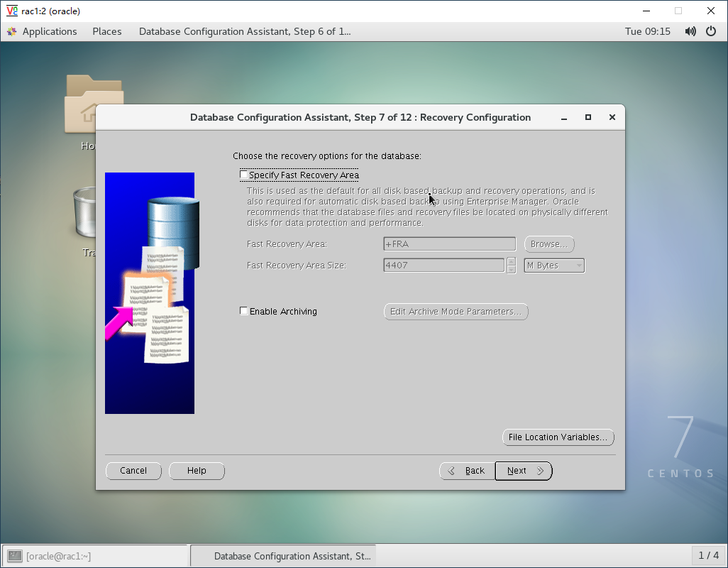Viewport: 728px width, 568px height.
Task: Close the Database Configuration Assistant dialog
Action: click(x=612, y=117)
